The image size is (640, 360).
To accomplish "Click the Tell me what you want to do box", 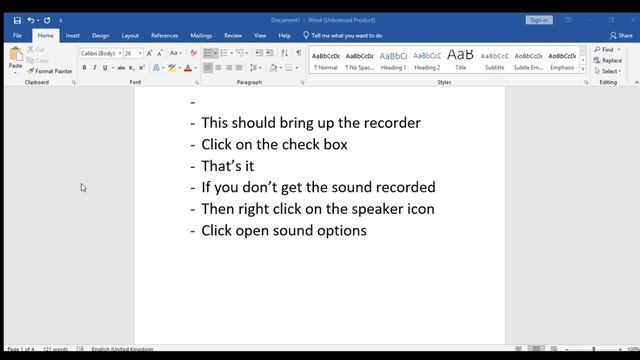I will pos(342,36).
